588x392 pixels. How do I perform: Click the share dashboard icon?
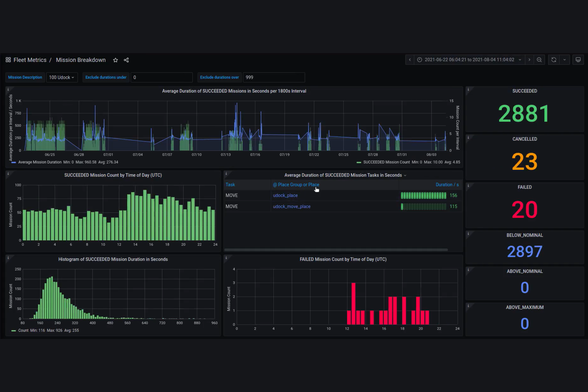point(126,60)
